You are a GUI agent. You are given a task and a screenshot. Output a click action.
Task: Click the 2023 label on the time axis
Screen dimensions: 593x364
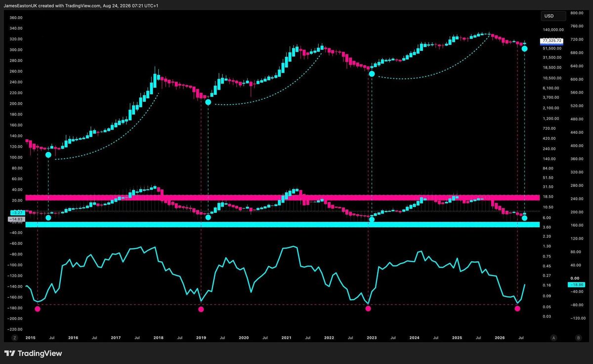372,338
